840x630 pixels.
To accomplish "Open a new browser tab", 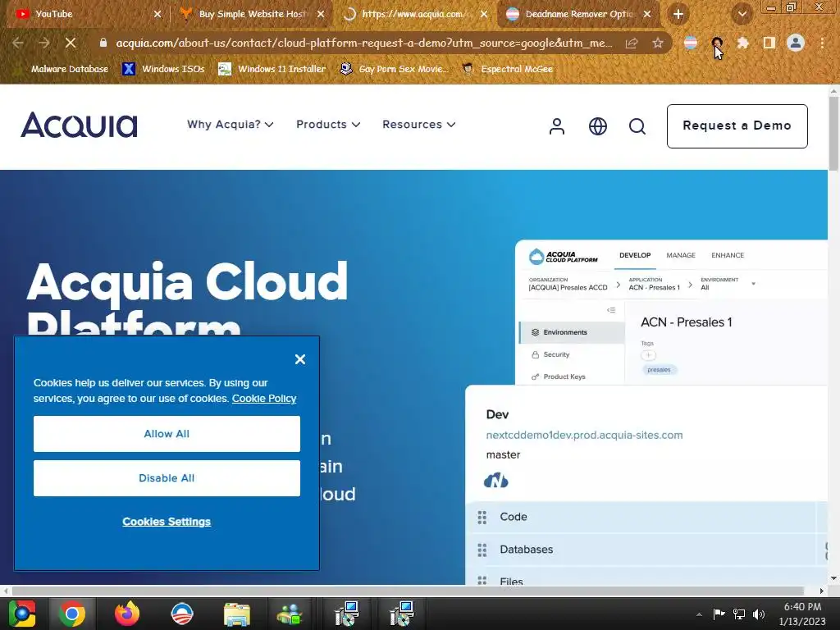I will coord(678,15).
